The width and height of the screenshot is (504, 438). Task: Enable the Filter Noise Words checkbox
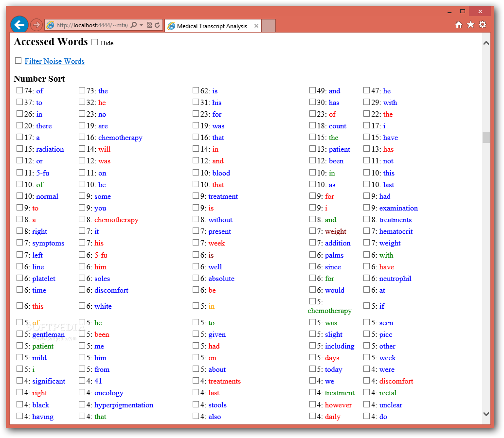coord(18,60)
